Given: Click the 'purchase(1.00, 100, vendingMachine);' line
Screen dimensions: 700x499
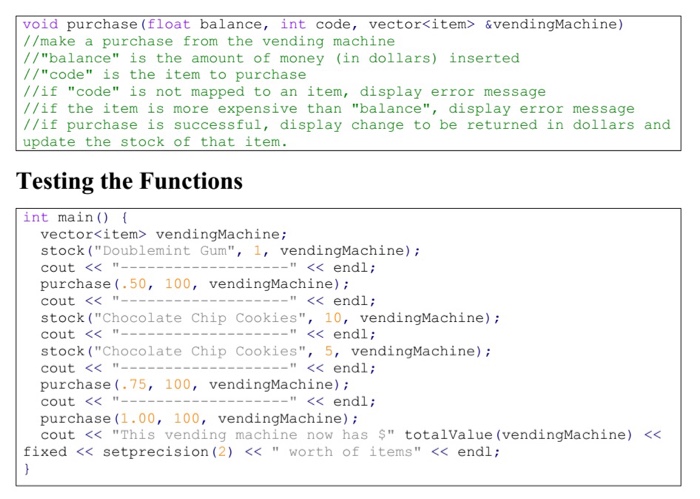Looking at the screenshot, I should (199, 419).
